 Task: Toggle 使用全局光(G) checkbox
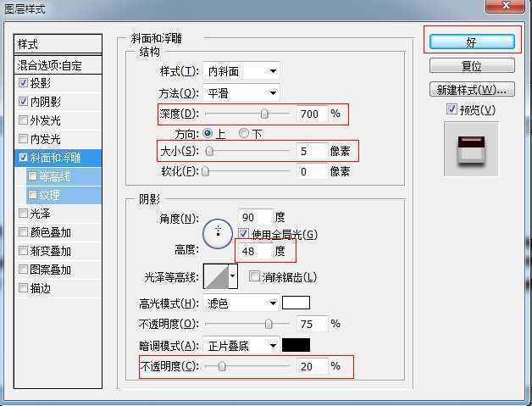tap(243, 234)
